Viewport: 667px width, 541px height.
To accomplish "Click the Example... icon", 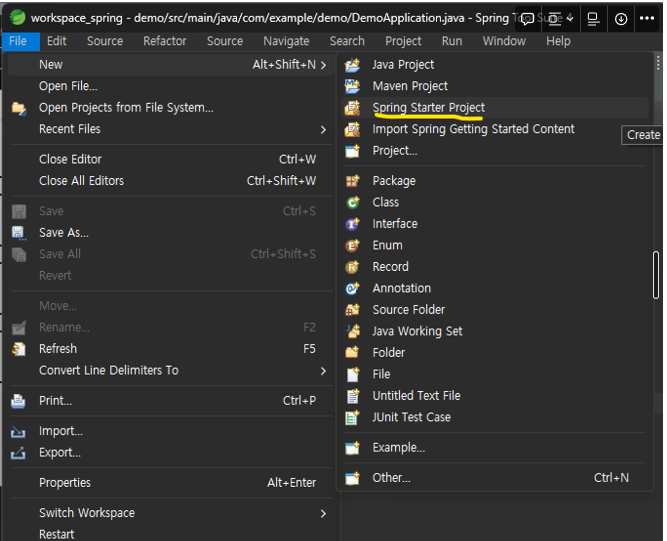I will [352, 448].
